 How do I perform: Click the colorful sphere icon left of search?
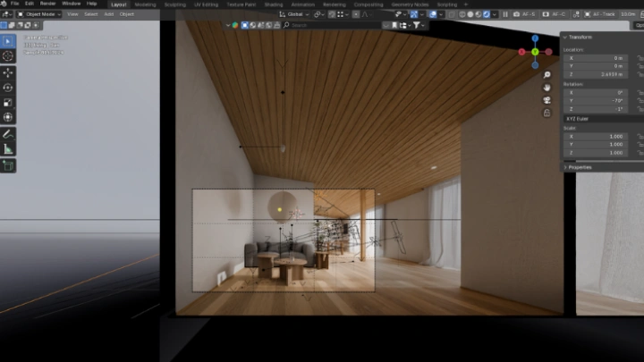click(x=235, y=25)
